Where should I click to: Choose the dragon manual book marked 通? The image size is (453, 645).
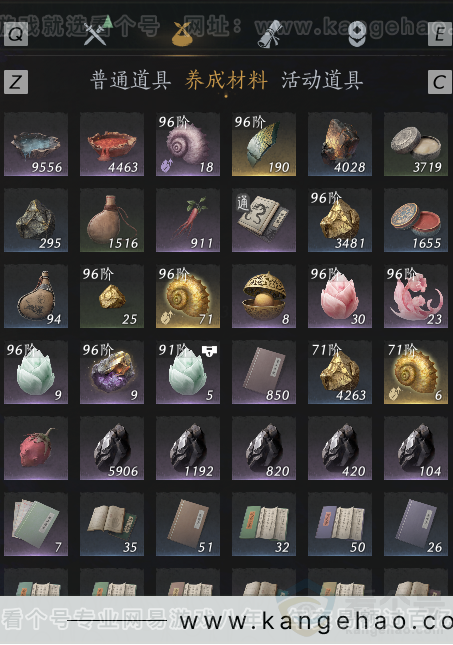(264, 220)
